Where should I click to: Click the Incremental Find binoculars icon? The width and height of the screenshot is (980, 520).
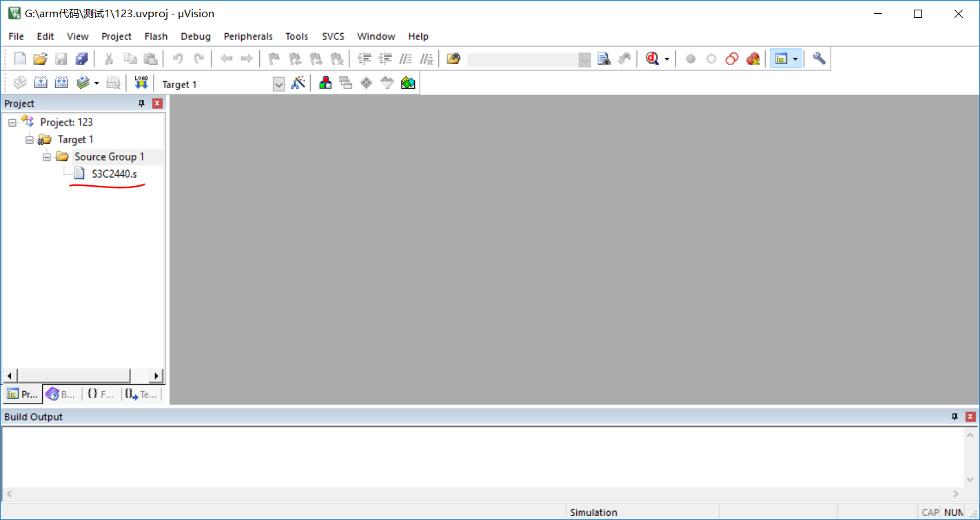(624, 59)
